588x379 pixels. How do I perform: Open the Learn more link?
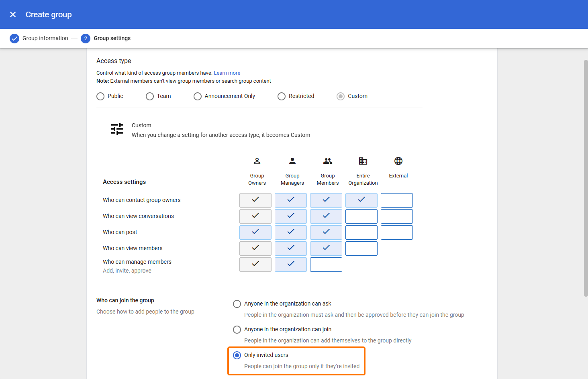point(227,73)
